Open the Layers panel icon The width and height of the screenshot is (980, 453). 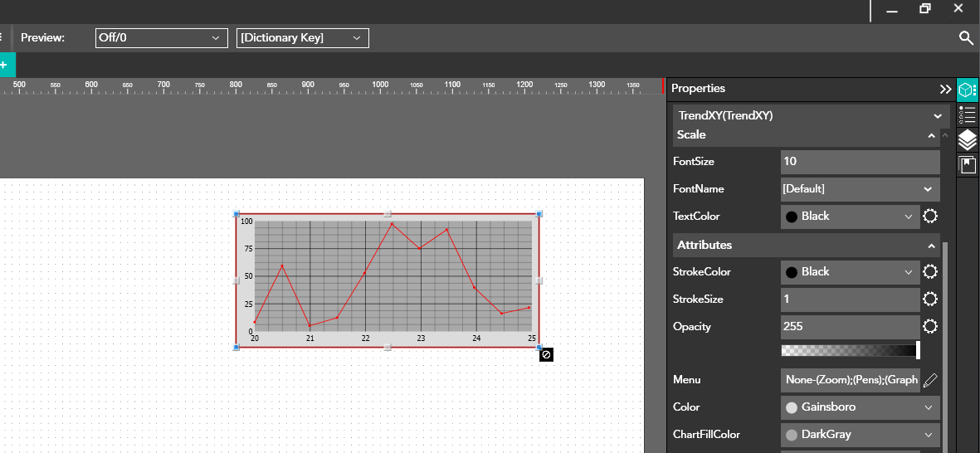tap(967, 140)
